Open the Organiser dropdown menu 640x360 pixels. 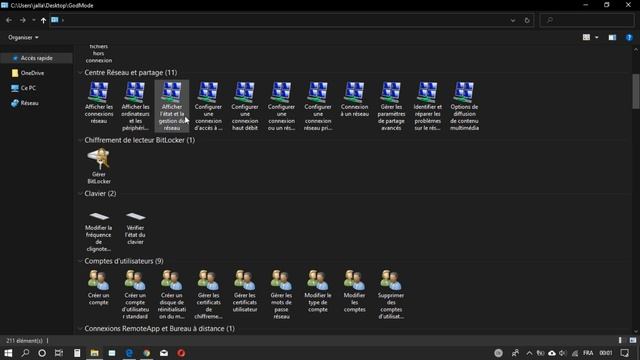click(x=23, y=38)
